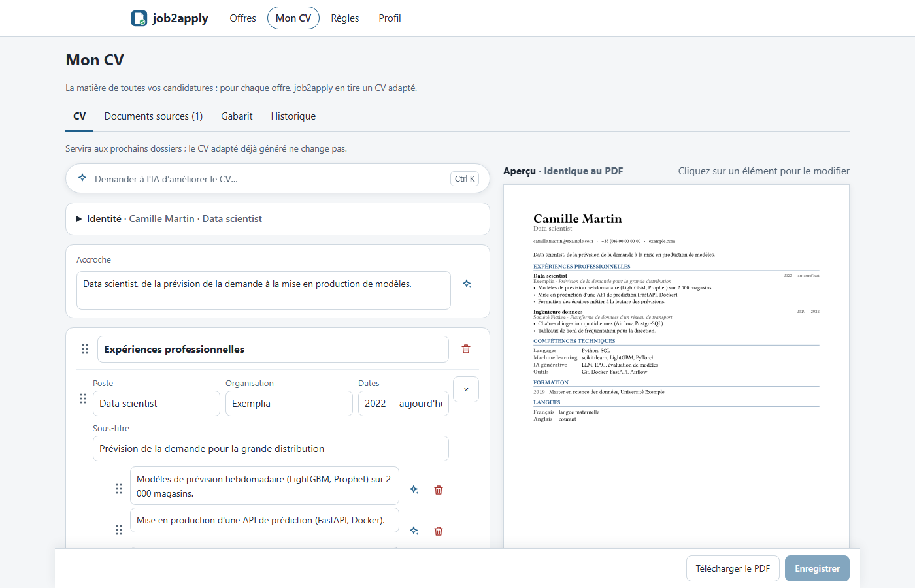Click the sparkle icon in the AI prompt bar
The image size is (915, 588).
[x=82, y=178]
